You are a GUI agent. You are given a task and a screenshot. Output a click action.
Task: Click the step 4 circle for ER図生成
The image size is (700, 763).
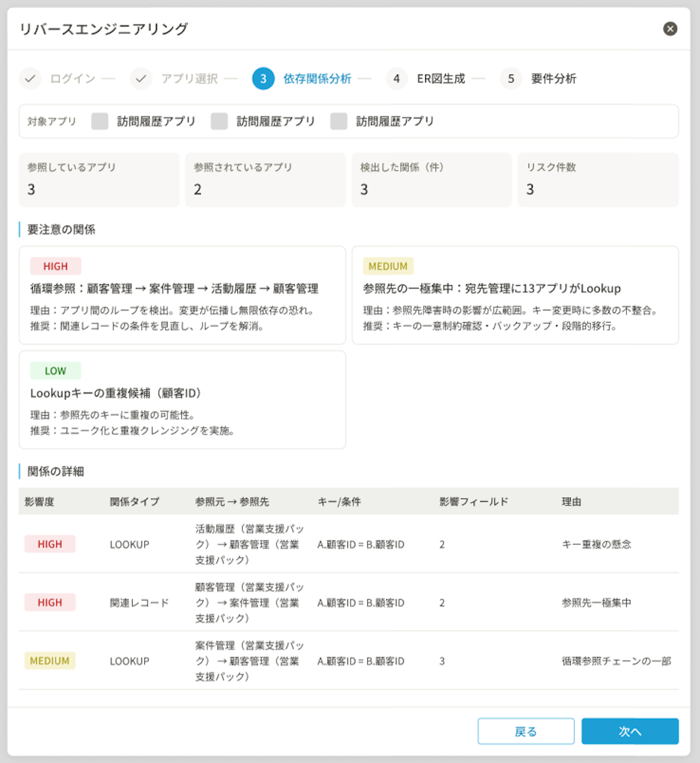coord(396,79)
